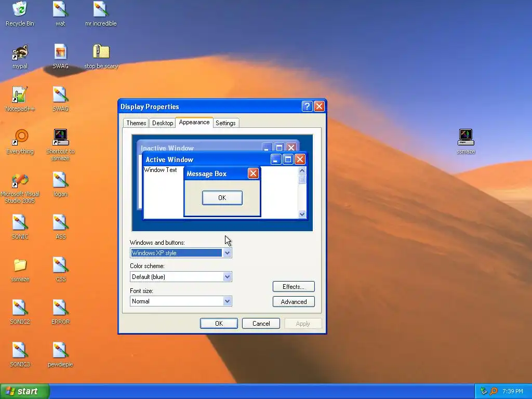Image resolution: width=532 pixels, height=399 pixels.
Task: Switch to the Themes tab
Action: (136, 123)
